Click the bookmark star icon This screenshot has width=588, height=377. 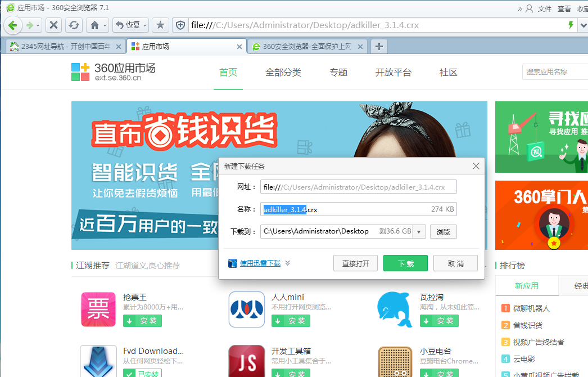point(160,25)
